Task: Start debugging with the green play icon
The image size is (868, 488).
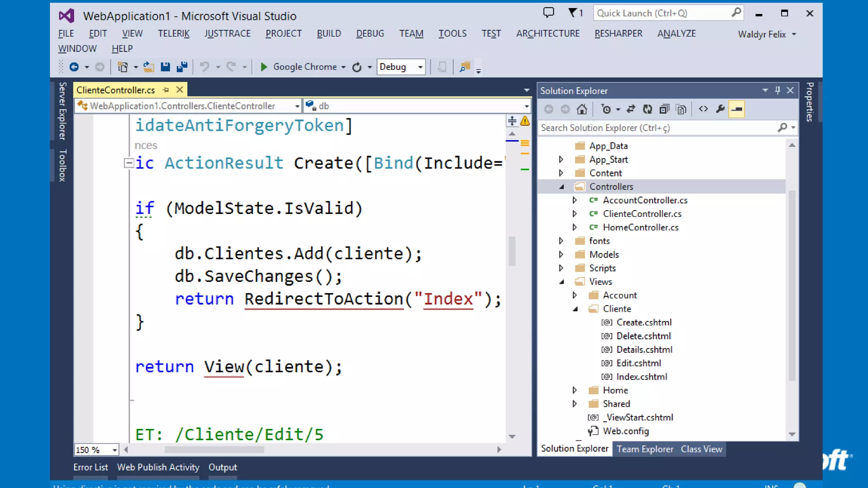Action: point(264,67)
